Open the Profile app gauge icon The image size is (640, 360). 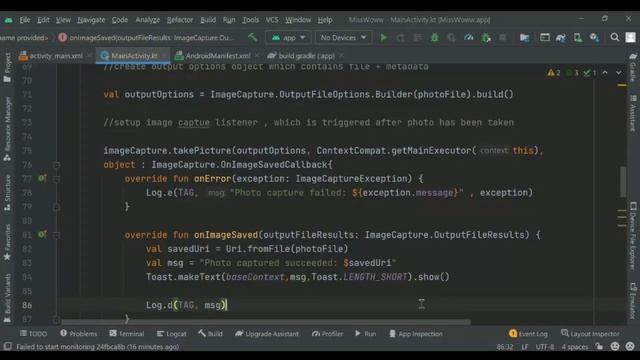point(469,38)
